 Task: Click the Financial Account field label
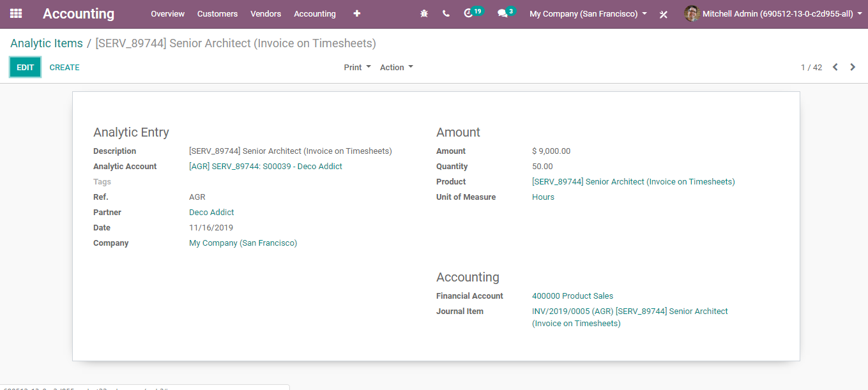(469, 296)
